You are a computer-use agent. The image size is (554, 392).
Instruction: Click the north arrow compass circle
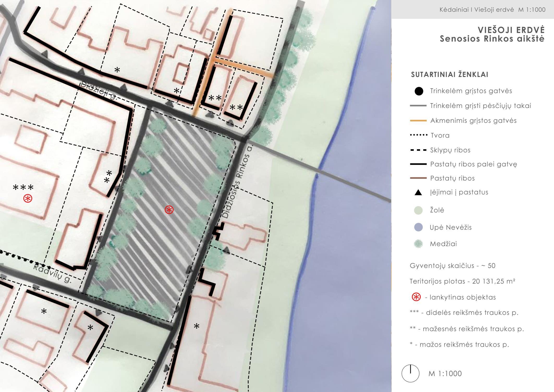coord(410,373)
